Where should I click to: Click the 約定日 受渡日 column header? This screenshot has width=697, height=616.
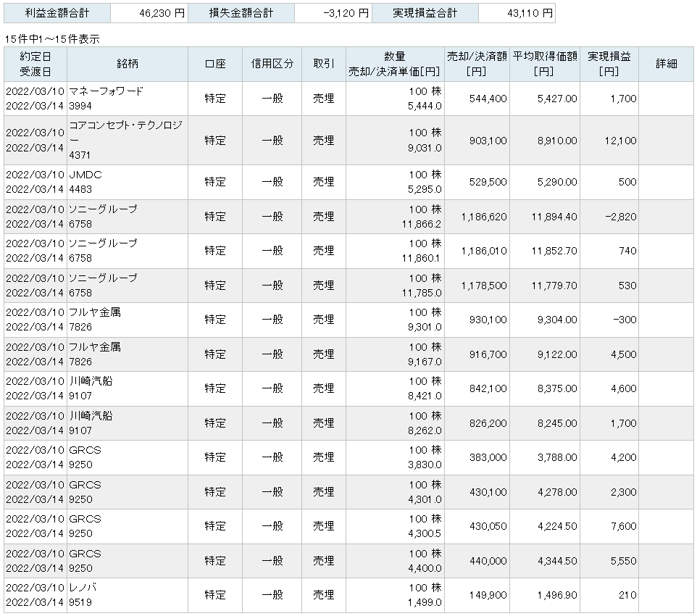pos(36,64)
